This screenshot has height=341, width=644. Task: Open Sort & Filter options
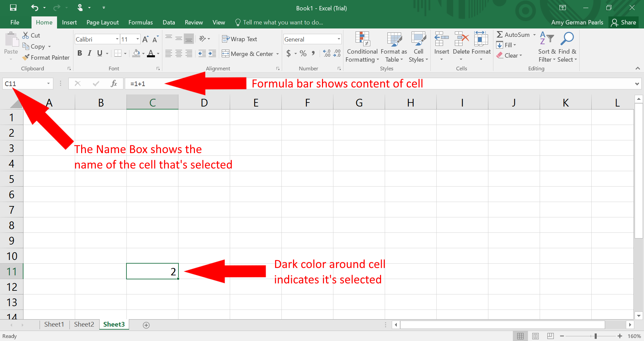546,47
